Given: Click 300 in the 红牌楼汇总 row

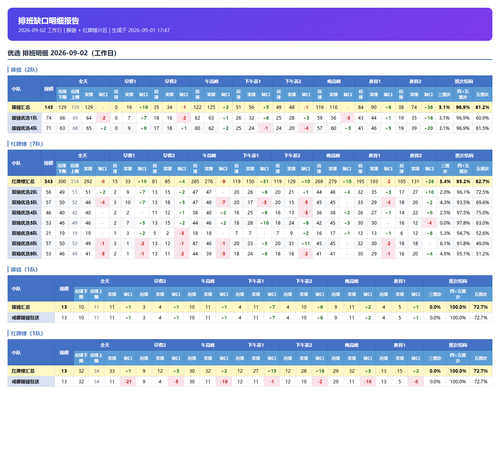Looking at the screenshot, I should (x=62, y=182).
